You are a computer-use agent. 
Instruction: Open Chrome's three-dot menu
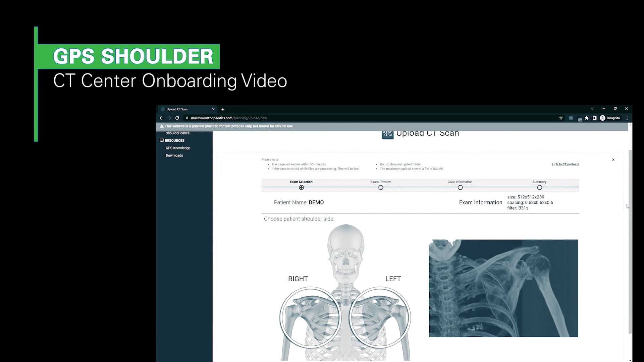(627, 118)
